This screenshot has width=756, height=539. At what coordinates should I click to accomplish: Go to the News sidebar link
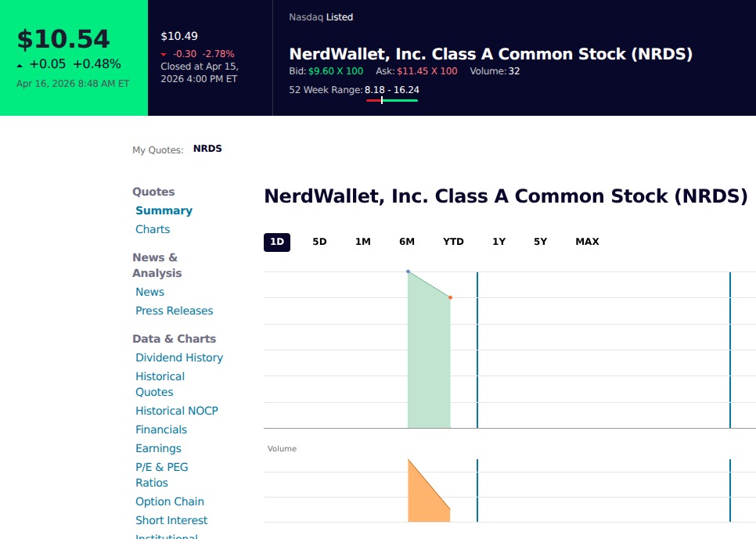(149, 292)
